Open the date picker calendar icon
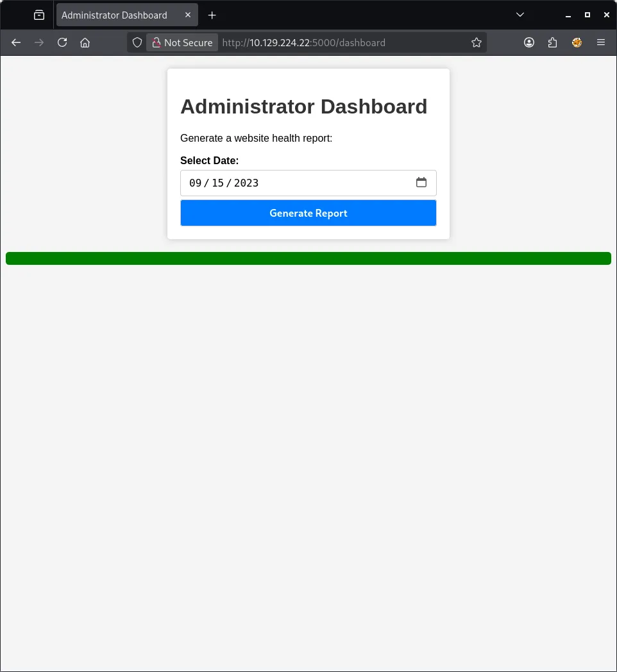Image resolution: width=617 pixels, height=672 pixels. [x=421, y=183]
